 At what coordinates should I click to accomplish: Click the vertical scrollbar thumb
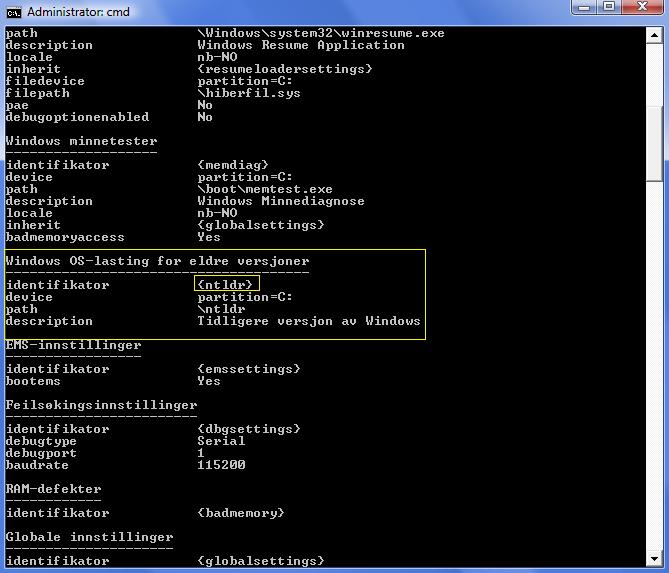[654, 143]
